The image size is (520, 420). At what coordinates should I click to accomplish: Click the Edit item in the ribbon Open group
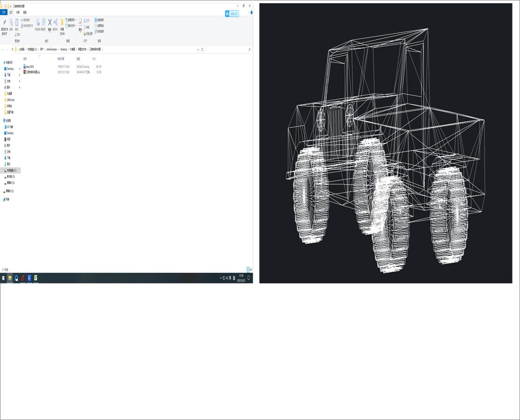[87, 27]
